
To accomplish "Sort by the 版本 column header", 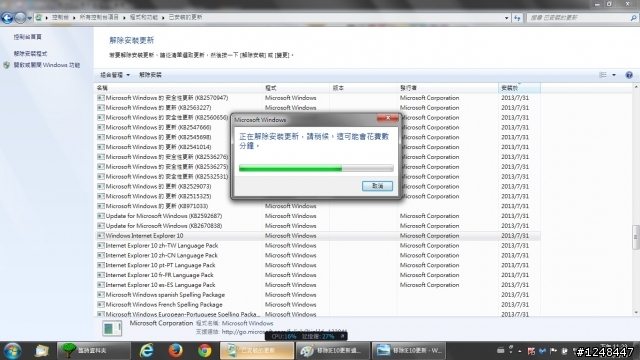I will click(363, 88).
